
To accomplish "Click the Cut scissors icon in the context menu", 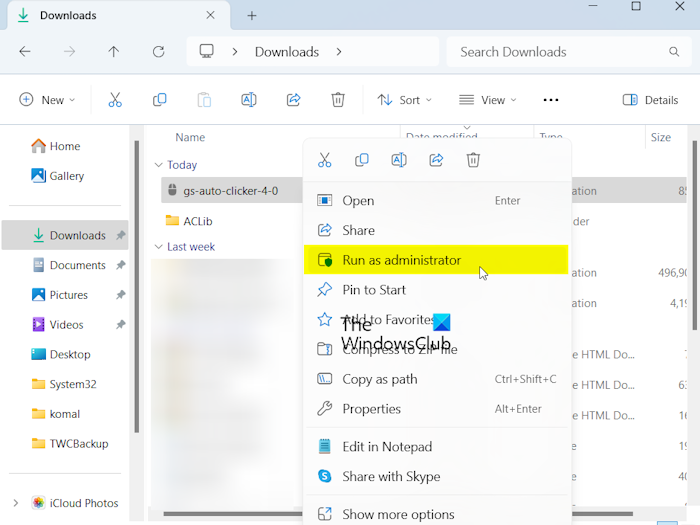I will (325, 160).
